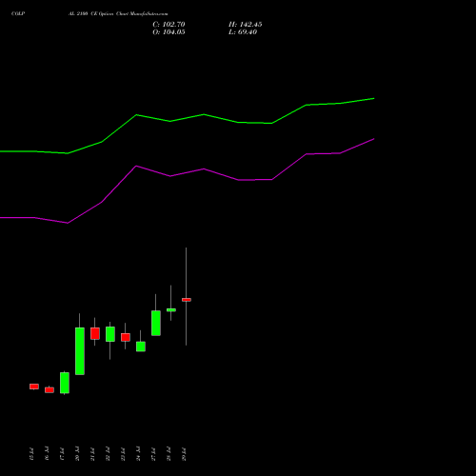Click the 29 Jul date label
The height and width of the screenshot is (476, 476).
click(184, 454)
